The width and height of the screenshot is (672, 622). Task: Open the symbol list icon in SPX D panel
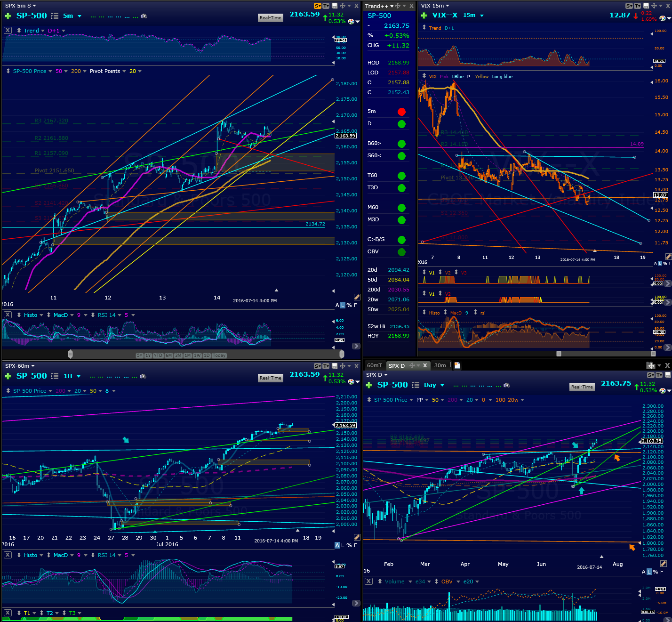pyautogui.click(x=416, y=385)
